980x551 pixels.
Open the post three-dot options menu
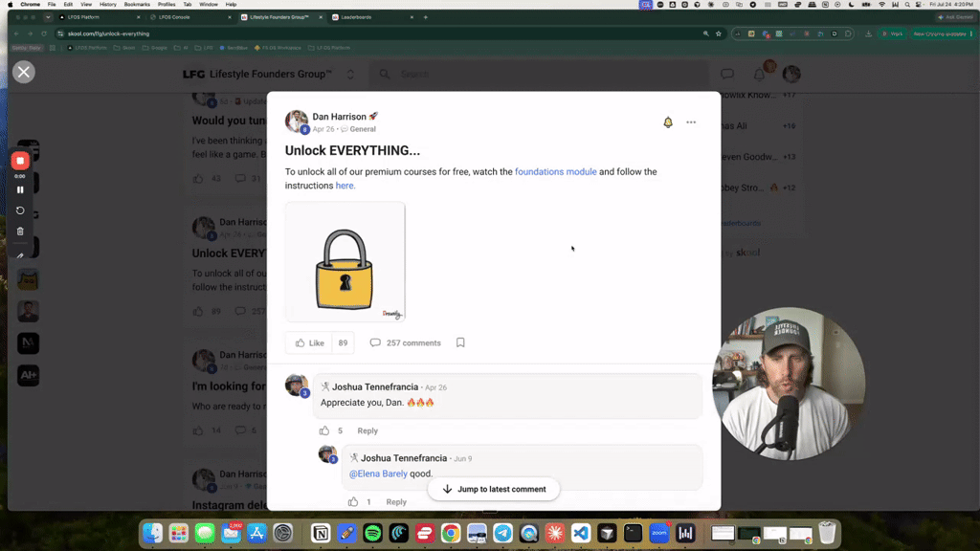point(691,122)
